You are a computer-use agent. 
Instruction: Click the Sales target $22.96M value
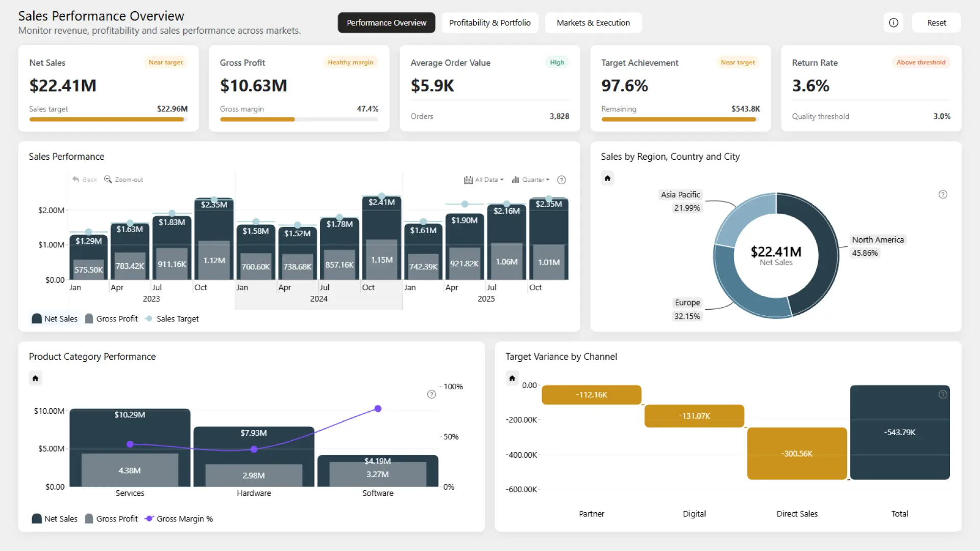pos(172,109)
